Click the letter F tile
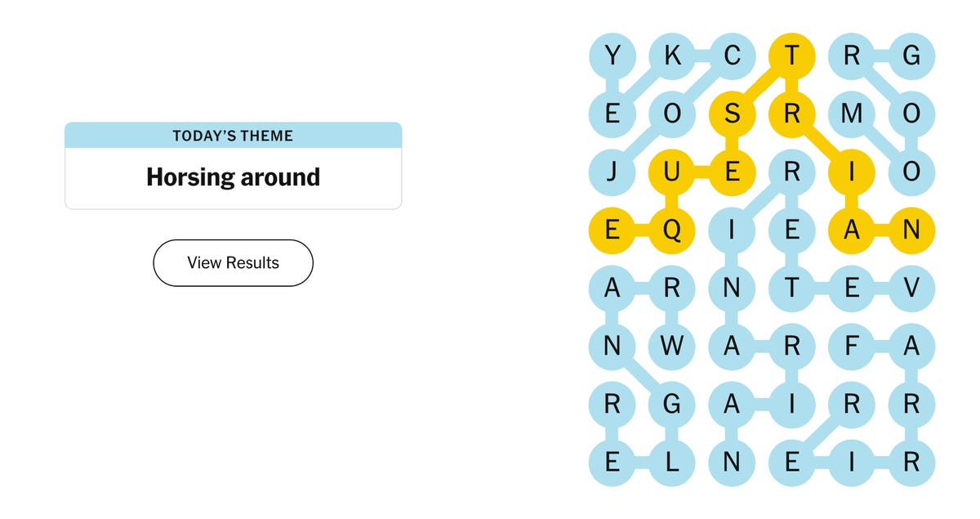The height and width of the screenshot is (519, 980). click(852, 347)
